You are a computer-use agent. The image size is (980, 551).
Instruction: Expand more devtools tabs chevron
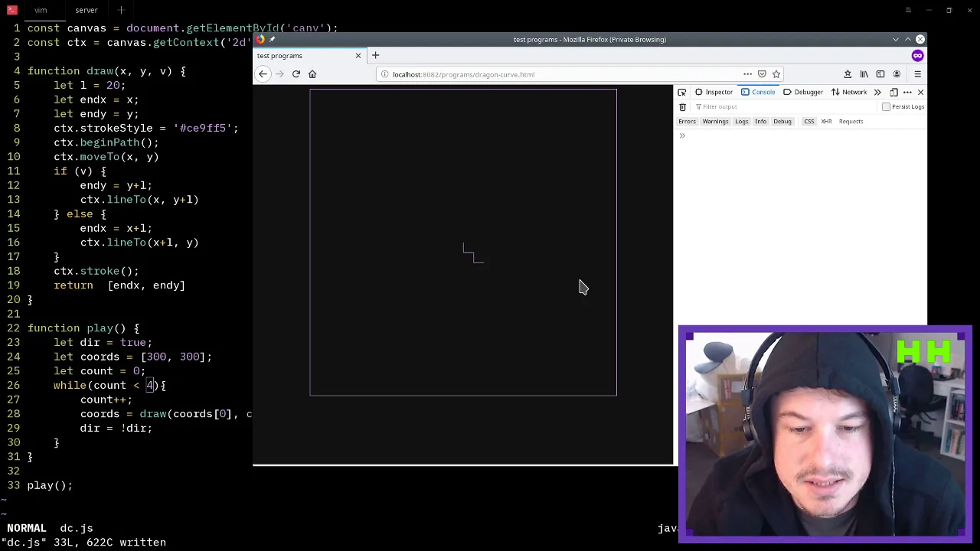click(x=877, y=92)
